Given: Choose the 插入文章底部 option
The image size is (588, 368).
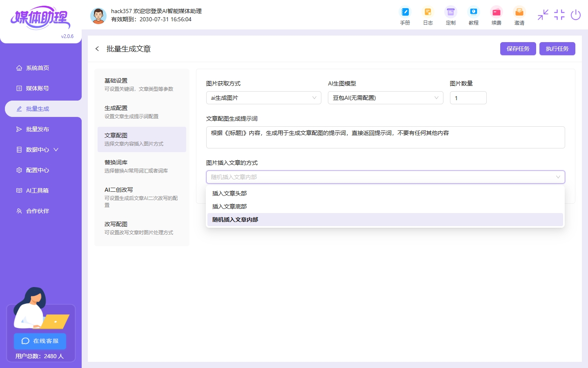Looking at the screenshot, I should click(229, 206).
